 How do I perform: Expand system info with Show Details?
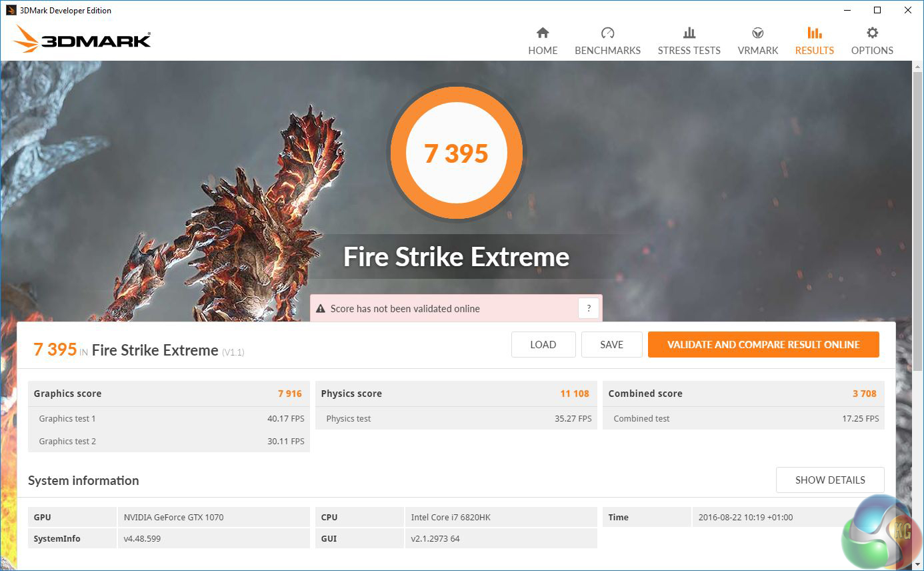pos(830,480)
